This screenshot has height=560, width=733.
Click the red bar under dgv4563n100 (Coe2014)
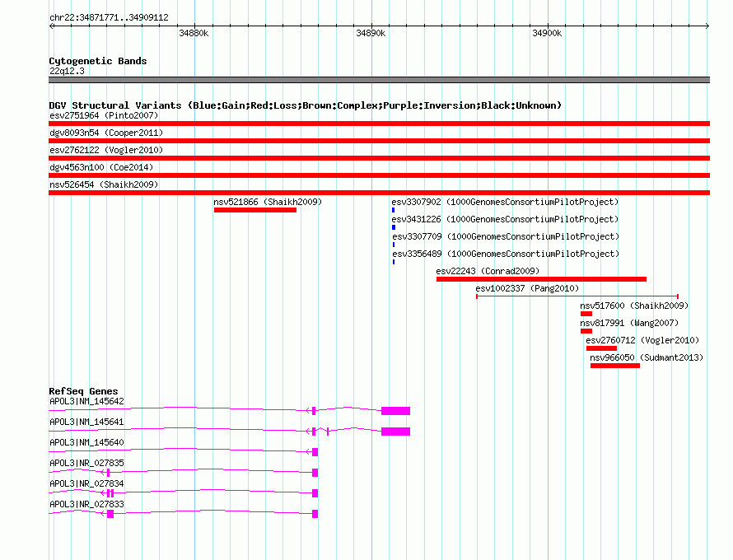pyautogui.click(x=379, y=175)
